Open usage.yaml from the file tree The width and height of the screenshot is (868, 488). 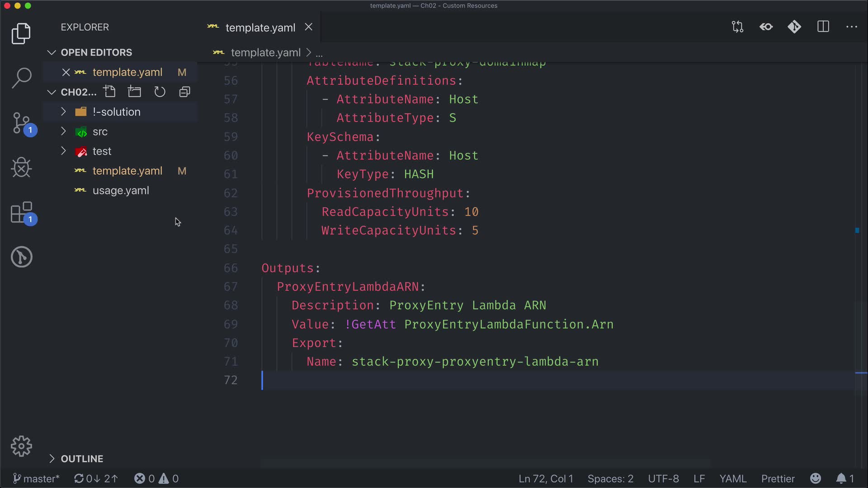click(x=121, y=190)
